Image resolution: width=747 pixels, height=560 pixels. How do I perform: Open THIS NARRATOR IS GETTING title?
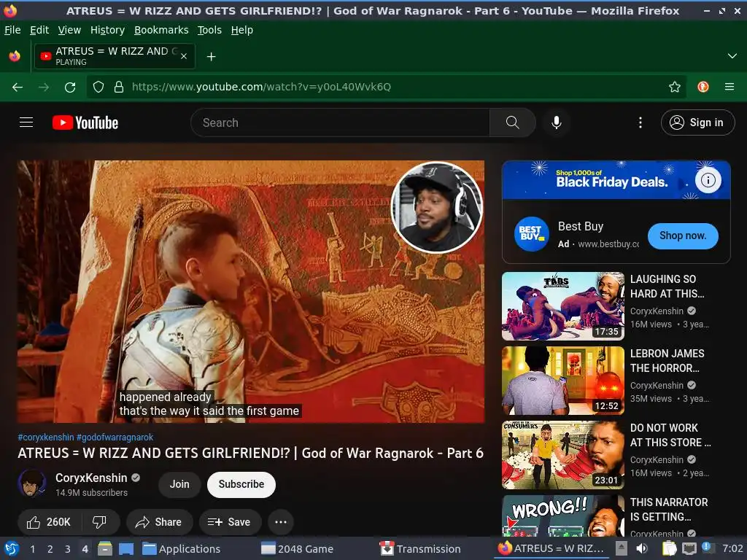(669, 510)
